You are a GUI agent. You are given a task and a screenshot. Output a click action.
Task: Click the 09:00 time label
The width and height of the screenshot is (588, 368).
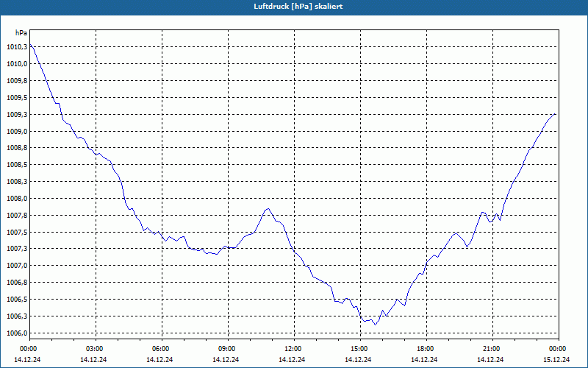click(228, 349)
